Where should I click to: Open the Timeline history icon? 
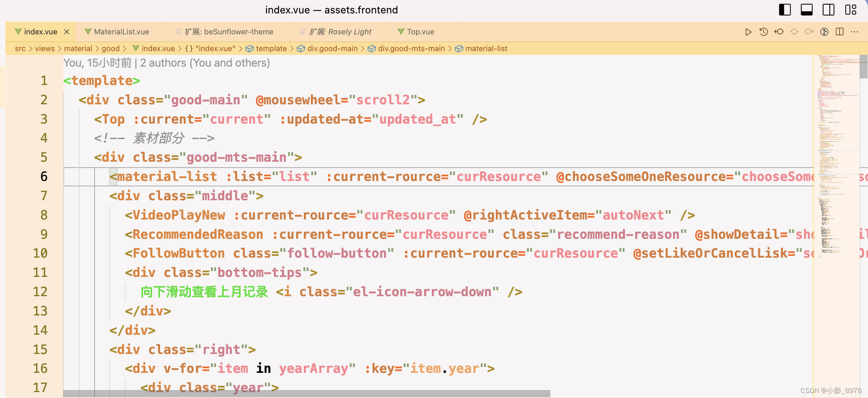click(x=764, y=31)
